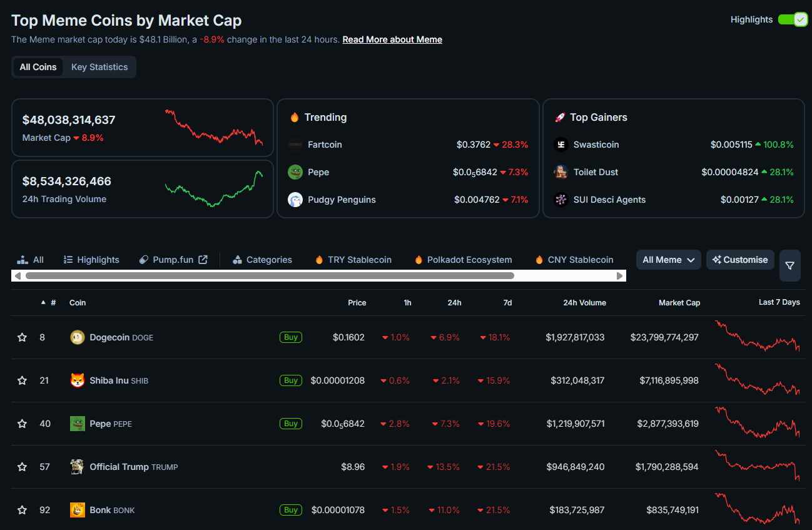812x530 pixels.
Task: Star Official Trump as favorite
Action: point(23,467)
